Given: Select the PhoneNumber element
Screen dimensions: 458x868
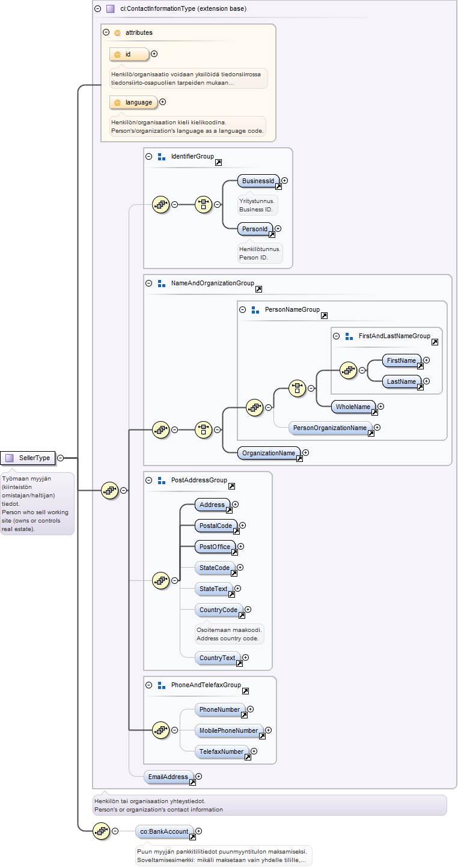Looking at the screenshot, I should click(x=220, y=709).
